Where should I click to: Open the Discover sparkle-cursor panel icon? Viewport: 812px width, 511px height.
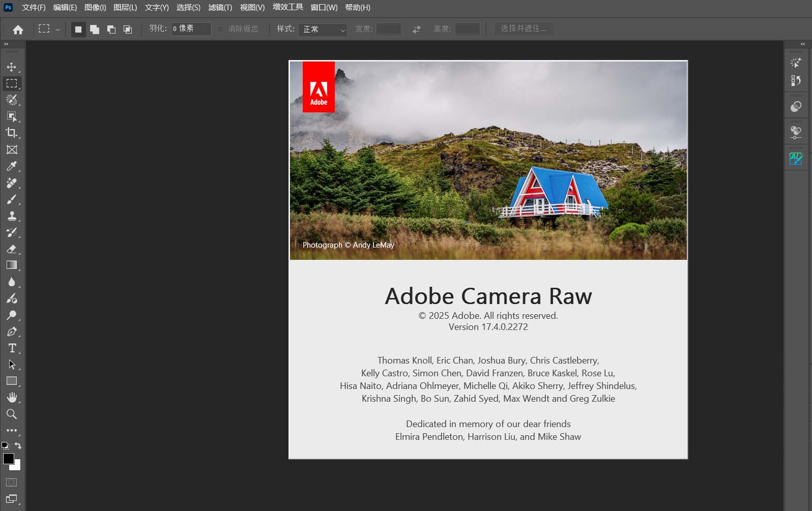pos(796,63)
